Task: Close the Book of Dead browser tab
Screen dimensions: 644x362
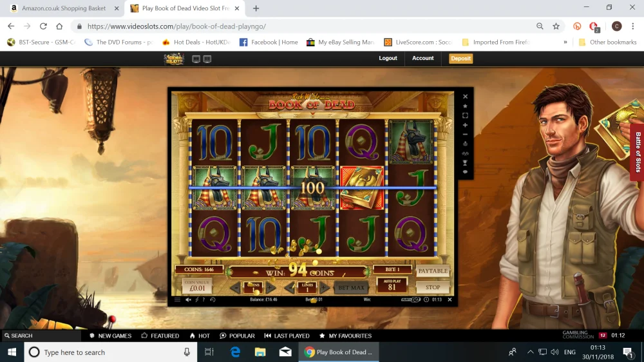Action: [x=237, y=8]
